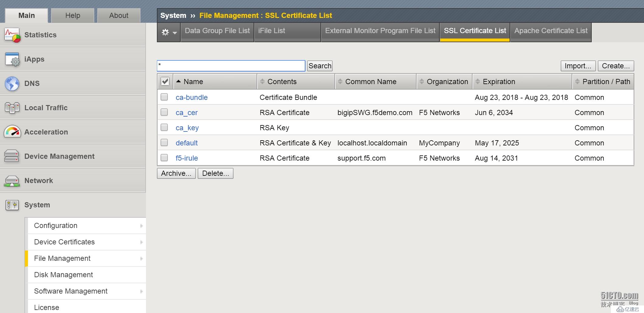Screen dimensions: 644x313
Task: Click the DNS globe icon
Action: pos(12,83)
